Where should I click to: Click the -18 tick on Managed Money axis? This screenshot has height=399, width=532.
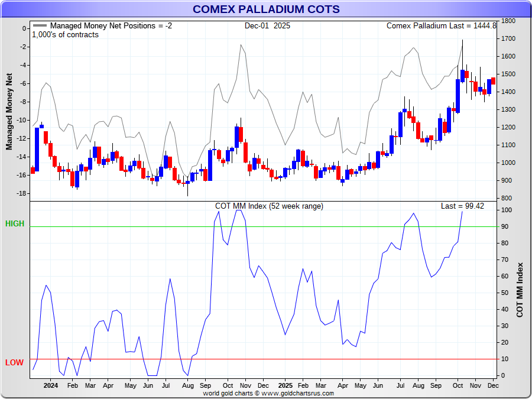(21, 193)
